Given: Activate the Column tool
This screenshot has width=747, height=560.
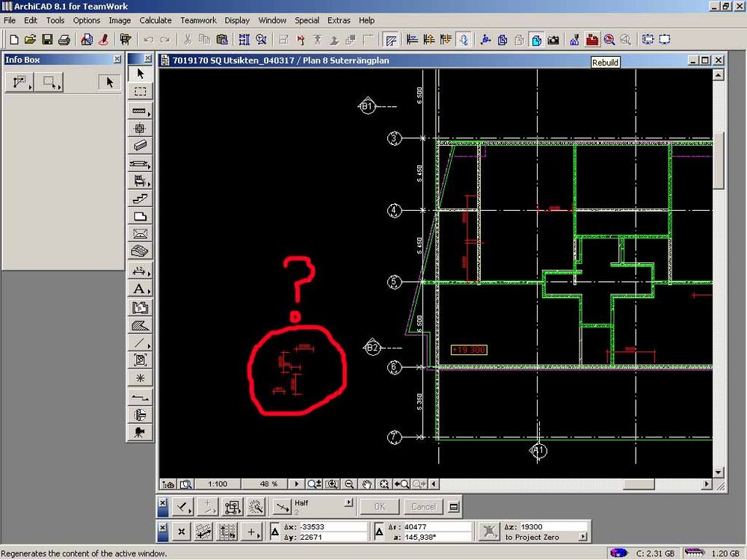Looking at the screenshot, I should click(140, 128).
